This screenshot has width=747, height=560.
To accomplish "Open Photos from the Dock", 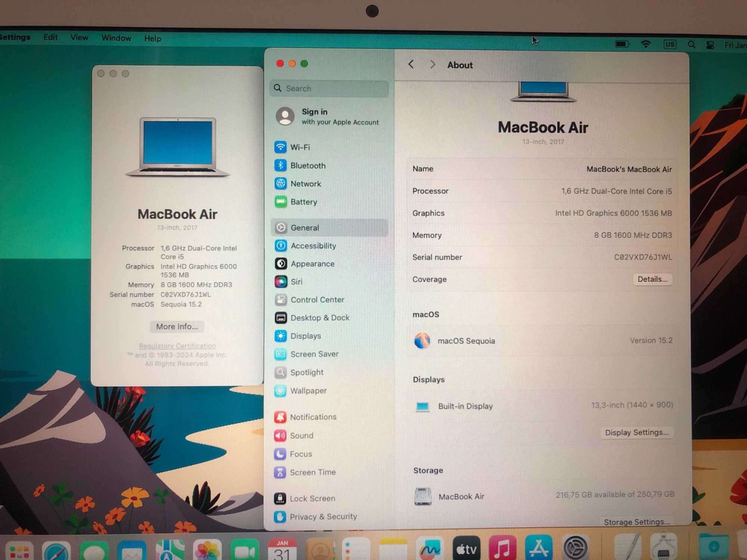I will click(207, 550).
